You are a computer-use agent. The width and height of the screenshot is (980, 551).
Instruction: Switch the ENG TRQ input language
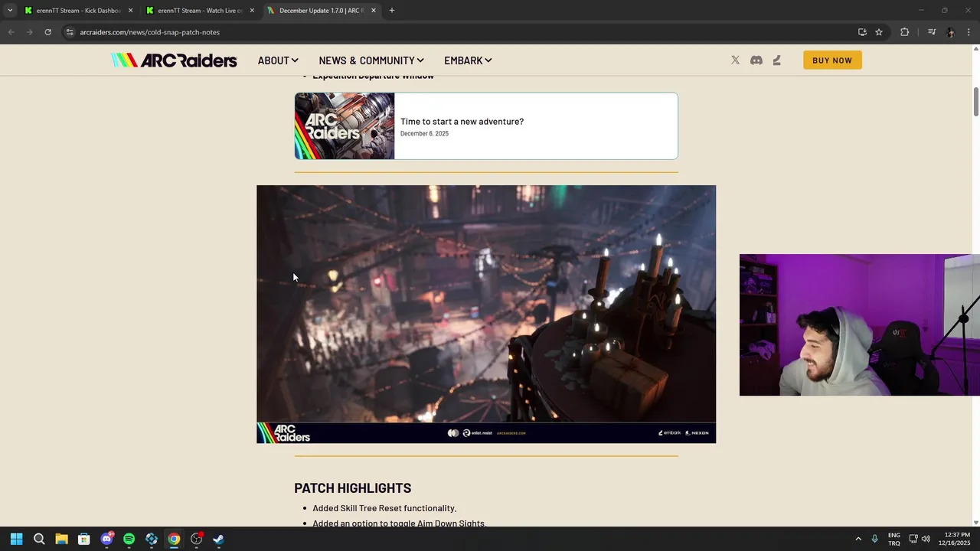coord(893,539)
